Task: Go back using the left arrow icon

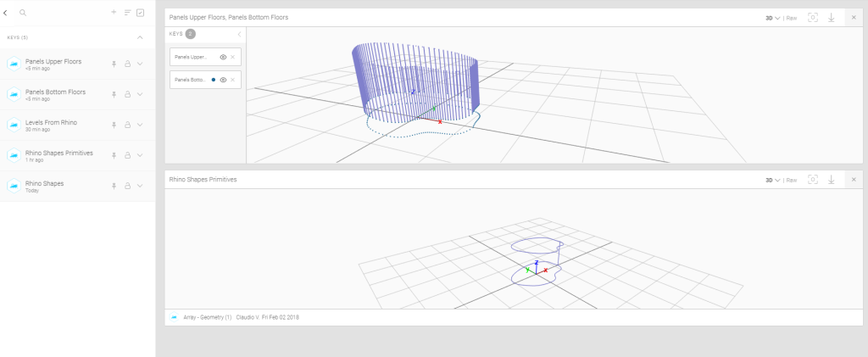Action: pyautogui.click(x=6, y=13)
